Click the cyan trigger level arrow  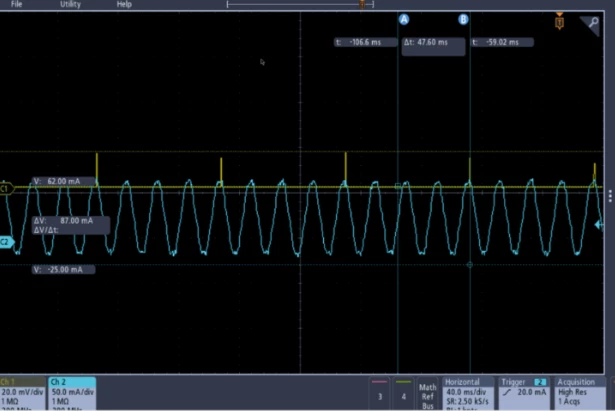click(x=599, y=225)
